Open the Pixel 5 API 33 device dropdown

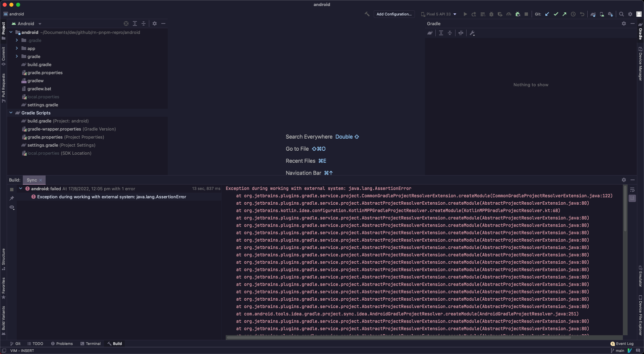(439, 14)
